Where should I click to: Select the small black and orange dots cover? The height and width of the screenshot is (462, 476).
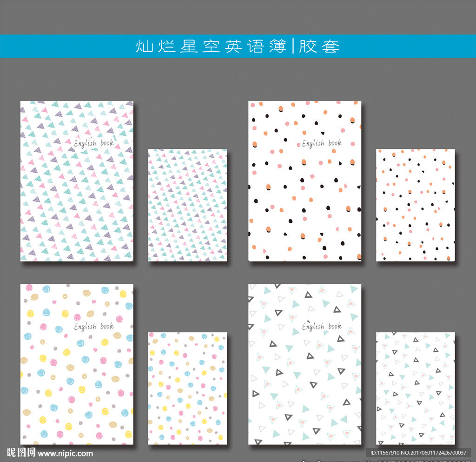415,205
